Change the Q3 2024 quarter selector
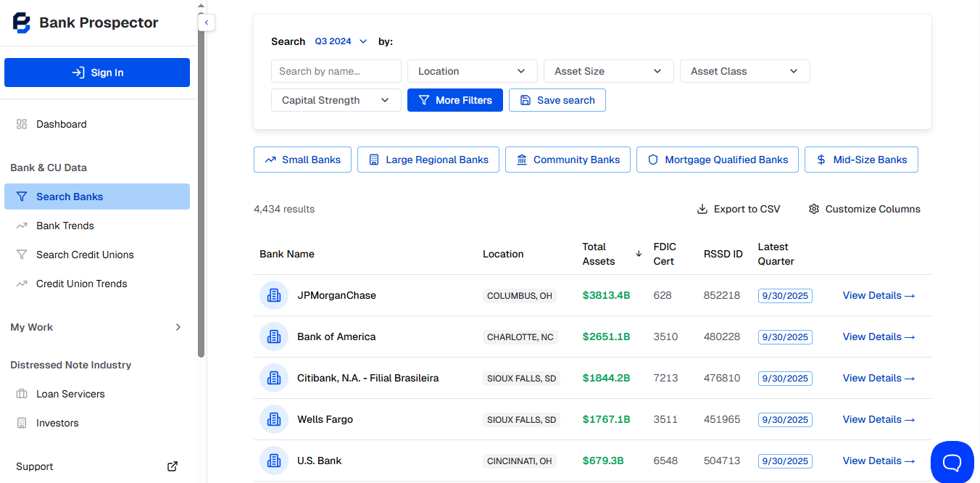 341,41
